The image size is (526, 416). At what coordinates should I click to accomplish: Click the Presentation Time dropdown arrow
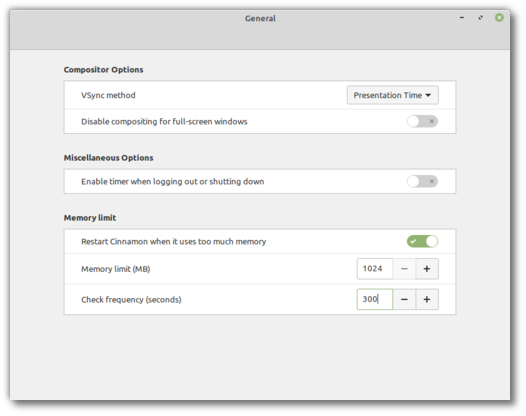pos(428,95)
